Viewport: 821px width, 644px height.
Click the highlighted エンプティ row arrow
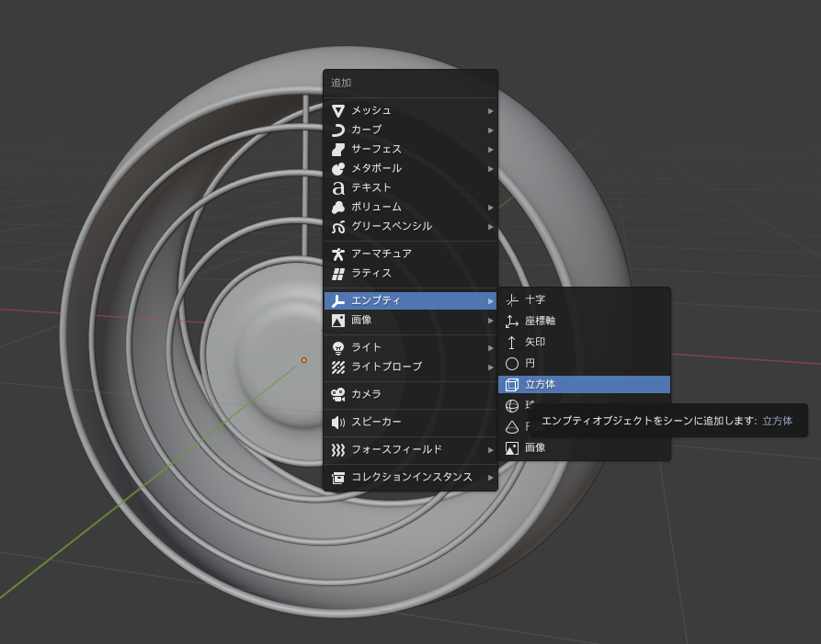coord(491,301)
